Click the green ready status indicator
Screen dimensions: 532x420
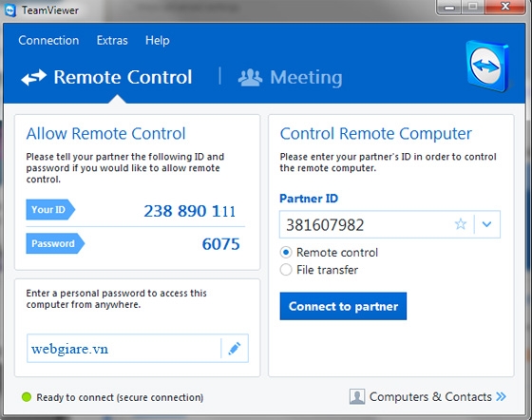click(27, 397)
